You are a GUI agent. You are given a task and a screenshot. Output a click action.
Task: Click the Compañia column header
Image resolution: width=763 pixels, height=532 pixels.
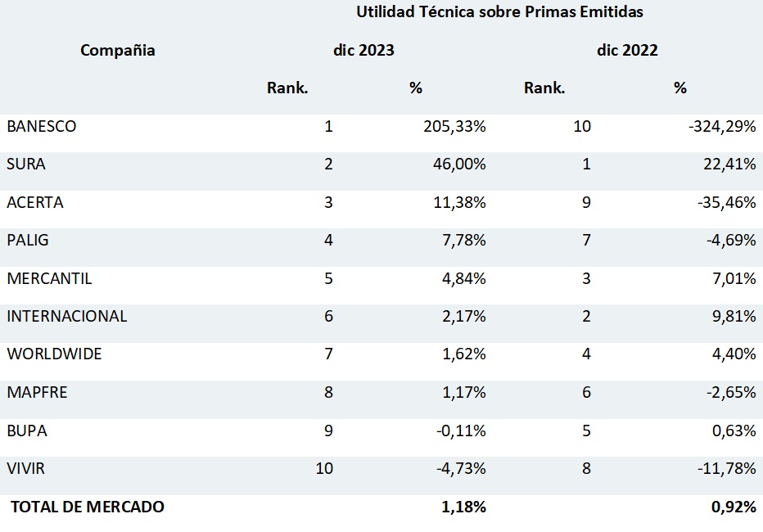coord(118,51)
